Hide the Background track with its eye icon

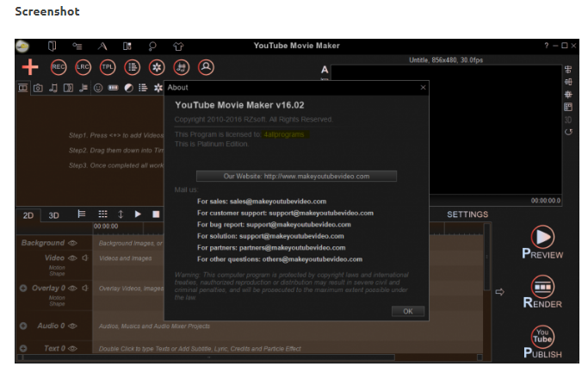(x=72, y=243)
